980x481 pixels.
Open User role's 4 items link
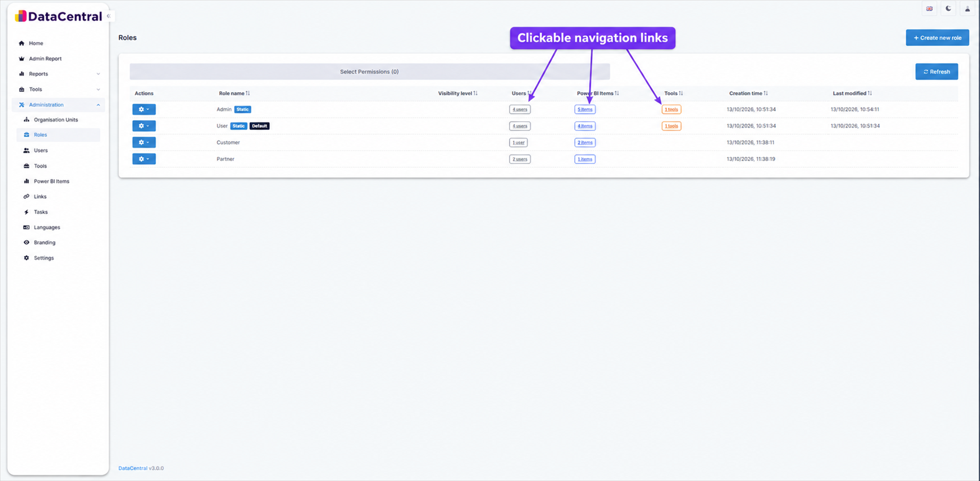pos(585,126)
